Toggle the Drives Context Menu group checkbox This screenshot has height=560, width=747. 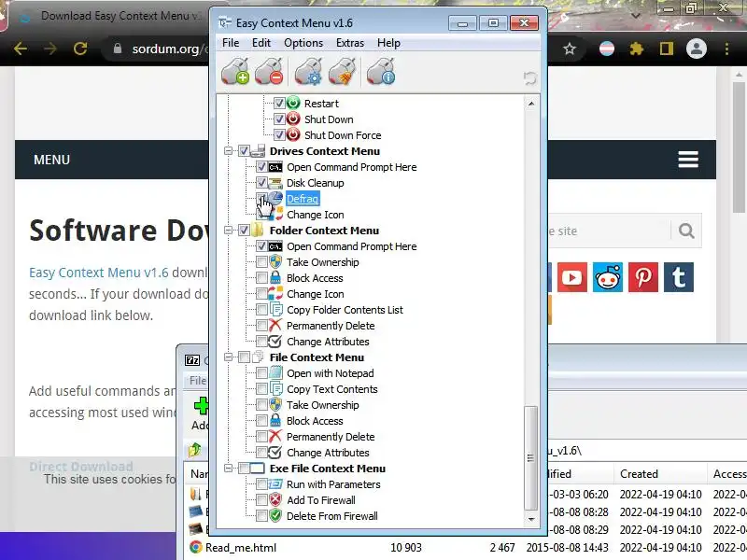(244, 151)
